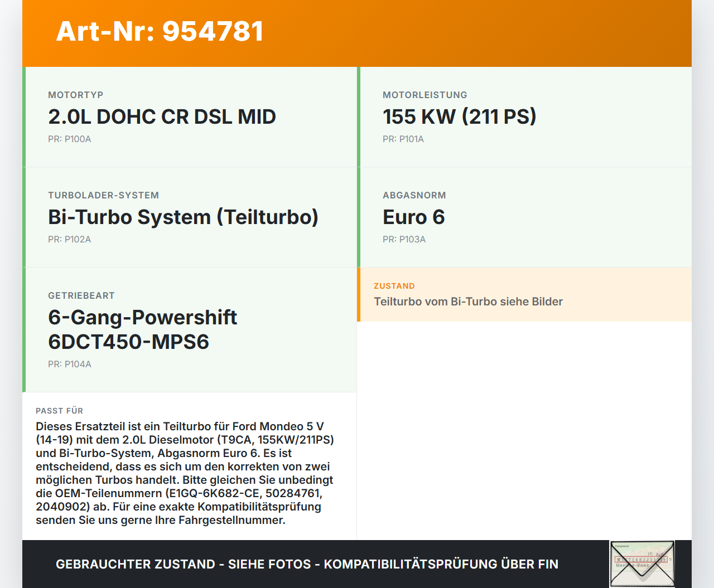
Task: Click the PR: P101A code
Action: tap(403, 139)
